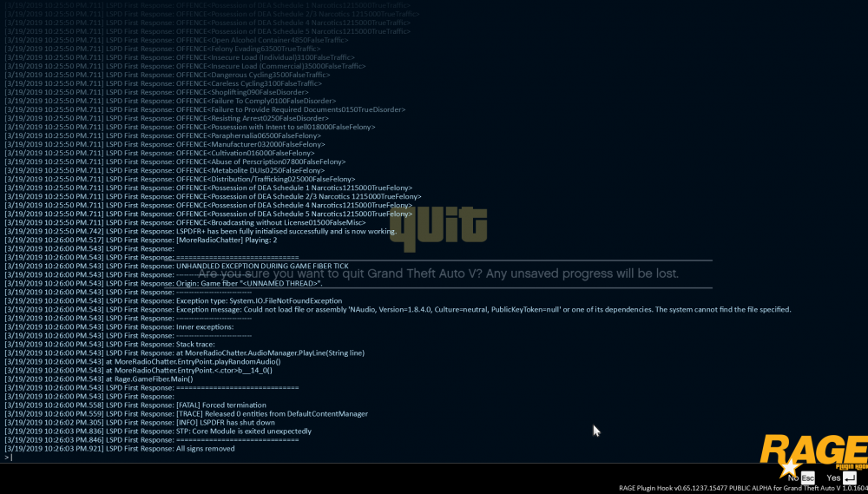Screen dimensions: 868x494
Task: Click the 'All signs removed' log line
Action: (120, 448)
